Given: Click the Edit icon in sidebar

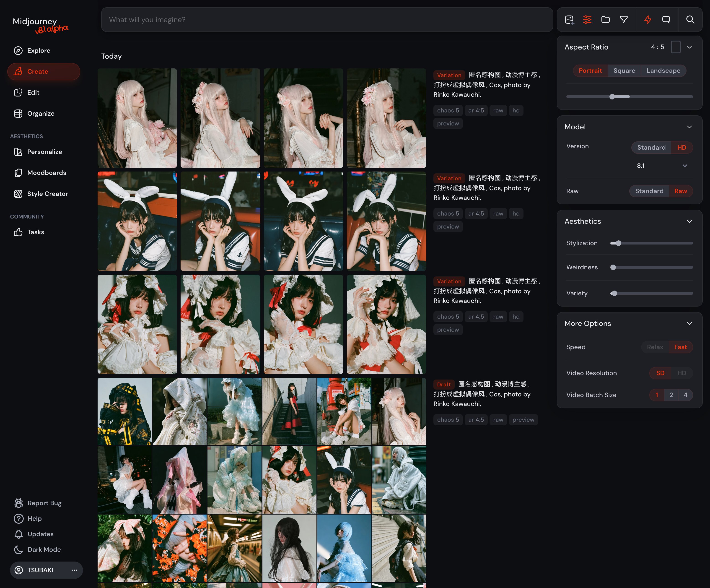Looking at the screenshot, I should [18, 93].
